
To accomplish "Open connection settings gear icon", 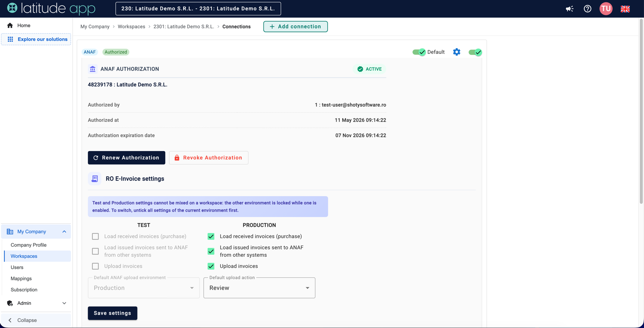I will tap(457, 52).
